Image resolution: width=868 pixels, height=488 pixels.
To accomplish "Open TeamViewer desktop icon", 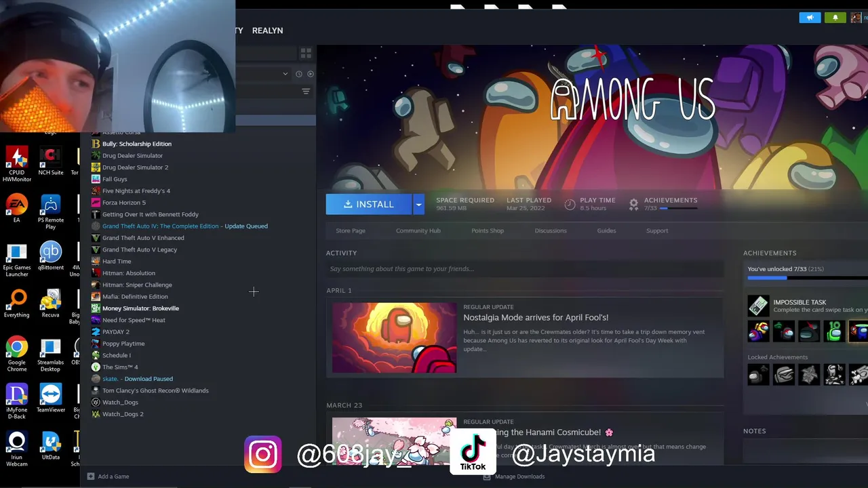I will coord(50,399).
